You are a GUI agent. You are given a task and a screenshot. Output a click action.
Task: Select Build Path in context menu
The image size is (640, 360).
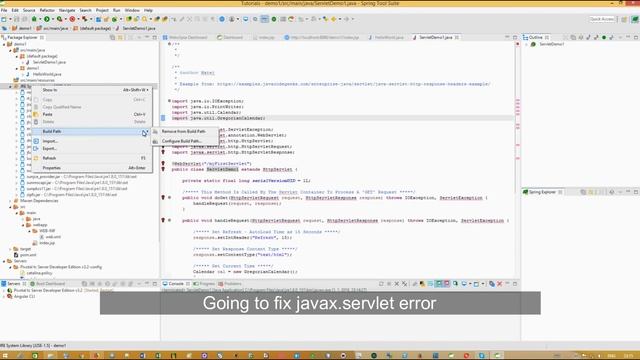tap(92, 131)
